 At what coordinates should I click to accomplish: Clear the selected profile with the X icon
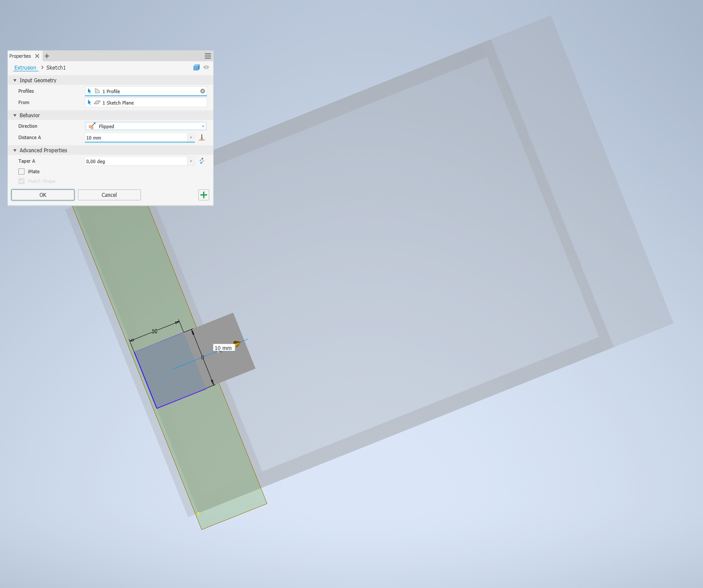pos(202,91)
